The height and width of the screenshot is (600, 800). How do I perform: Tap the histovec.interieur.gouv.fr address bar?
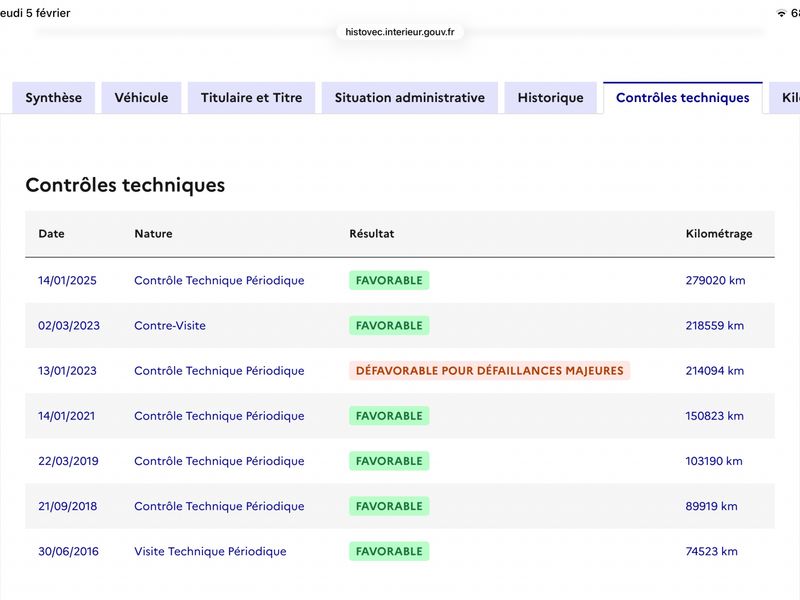[x=400, y=32]
